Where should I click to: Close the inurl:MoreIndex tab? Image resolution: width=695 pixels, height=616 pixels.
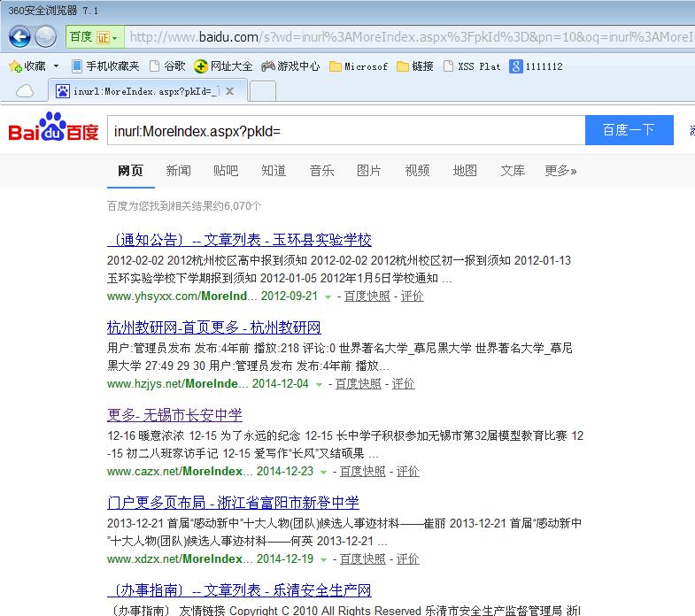pyautogui.click(x=229, y=91)
